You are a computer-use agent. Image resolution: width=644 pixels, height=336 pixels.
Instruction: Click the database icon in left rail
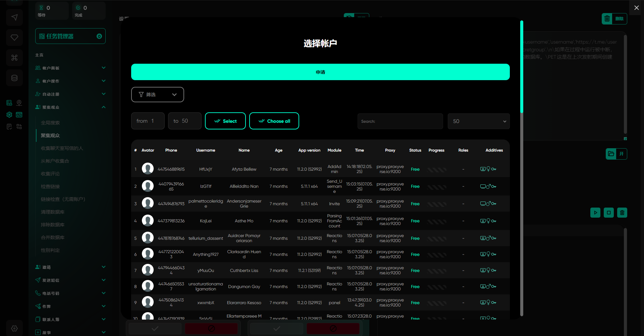[14, 78]
